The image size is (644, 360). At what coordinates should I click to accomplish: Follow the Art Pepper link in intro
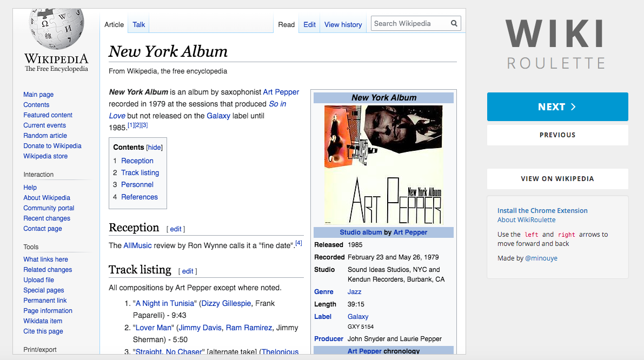pyautogui.click(x=281, y=92)
